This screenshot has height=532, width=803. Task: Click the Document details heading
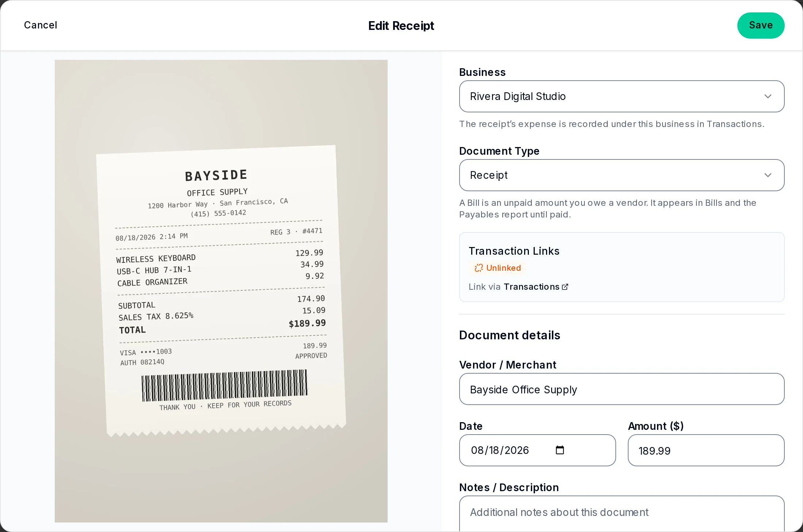[x=510, y=335]
